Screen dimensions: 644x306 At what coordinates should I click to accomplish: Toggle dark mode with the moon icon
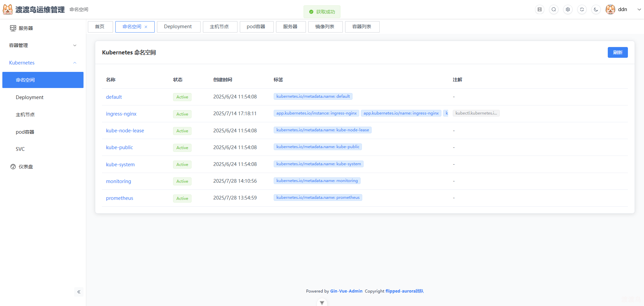click(596, 9)
